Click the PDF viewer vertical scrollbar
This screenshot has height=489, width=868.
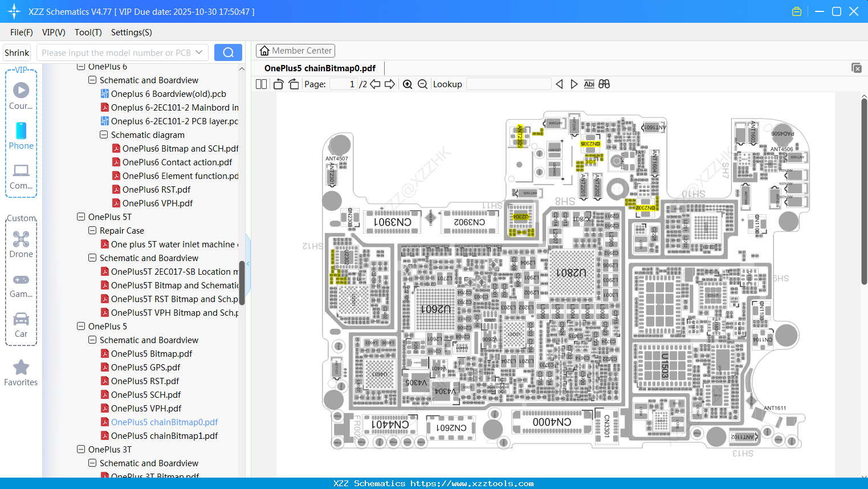point(864,191)
